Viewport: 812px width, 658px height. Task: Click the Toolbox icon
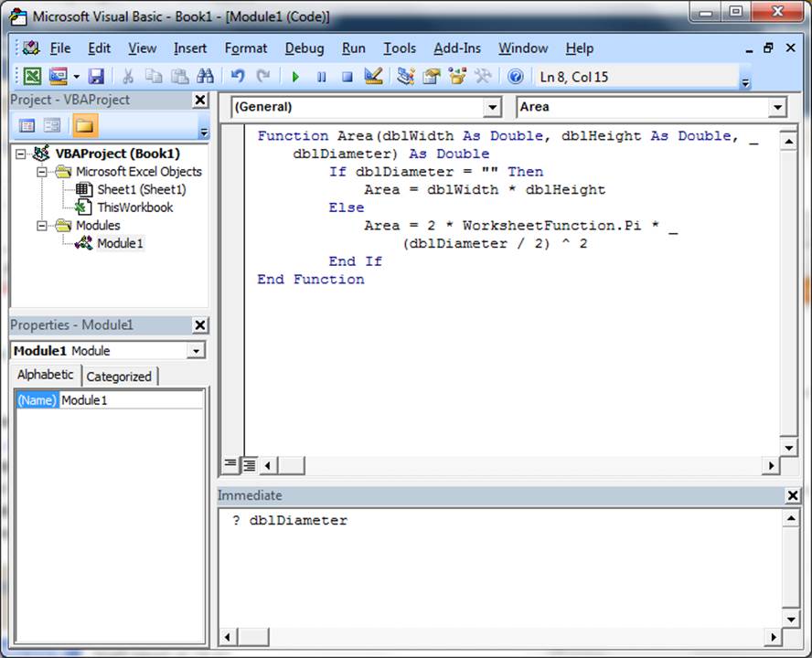click(483, 77)
